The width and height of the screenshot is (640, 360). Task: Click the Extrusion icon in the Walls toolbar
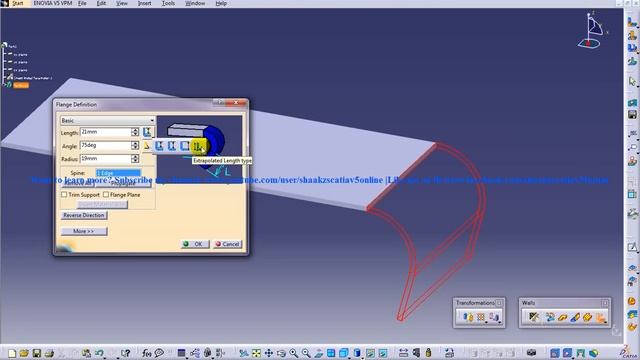pyautogui.click(x=587, y=317)
